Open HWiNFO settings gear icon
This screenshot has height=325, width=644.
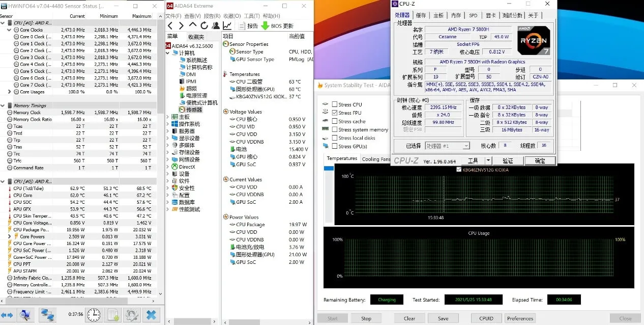[132, 315]
